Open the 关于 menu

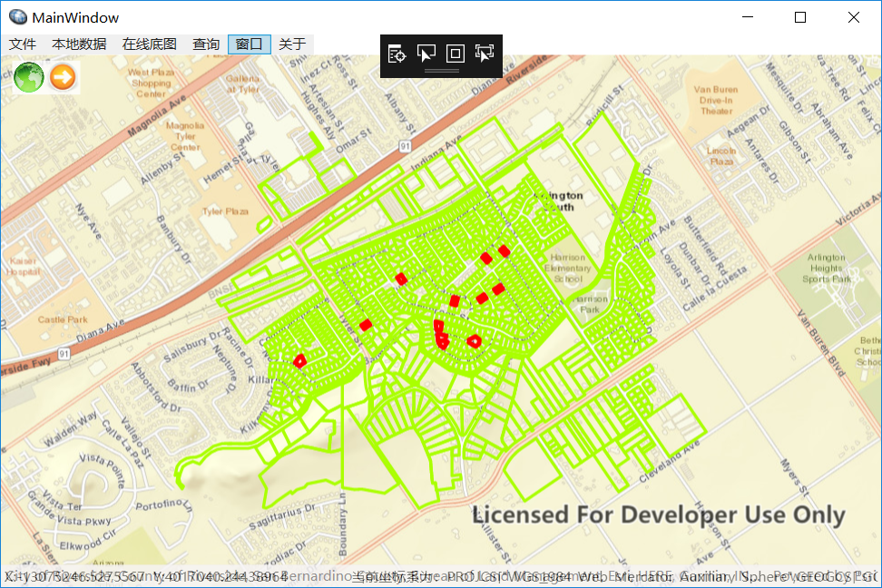point(290,43)
